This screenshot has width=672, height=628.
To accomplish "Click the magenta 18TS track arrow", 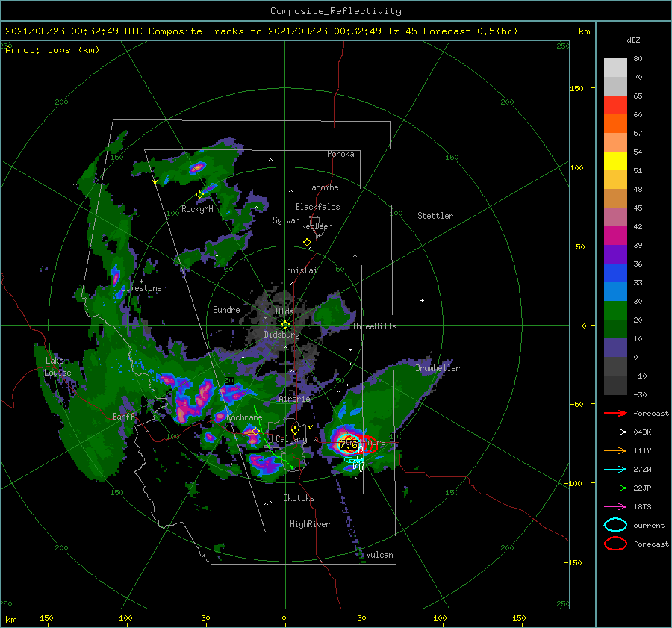I will (615, 507).
